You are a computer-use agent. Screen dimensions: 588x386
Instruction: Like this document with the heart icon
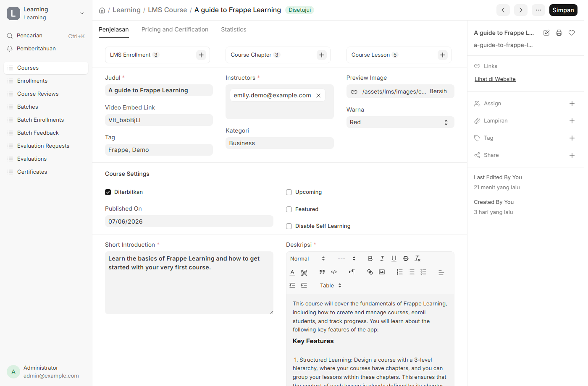point(572,33)
